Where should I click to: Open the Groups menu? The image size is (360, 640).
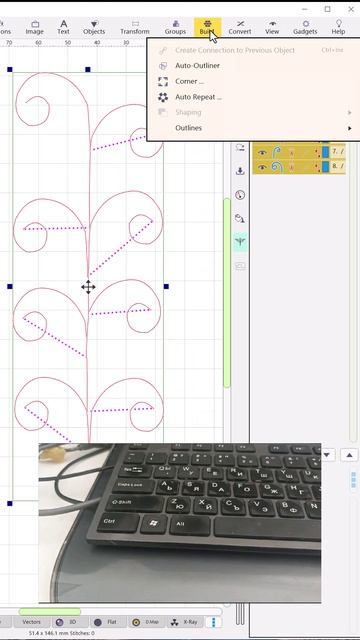point(176,27)
